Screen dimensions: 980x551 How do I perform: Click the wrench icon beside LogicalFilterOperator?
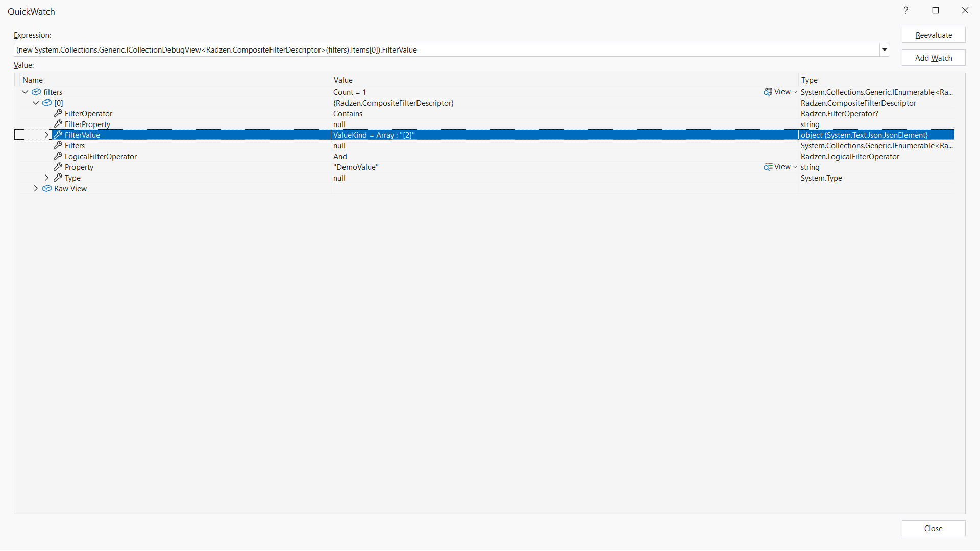click(58, 156)
